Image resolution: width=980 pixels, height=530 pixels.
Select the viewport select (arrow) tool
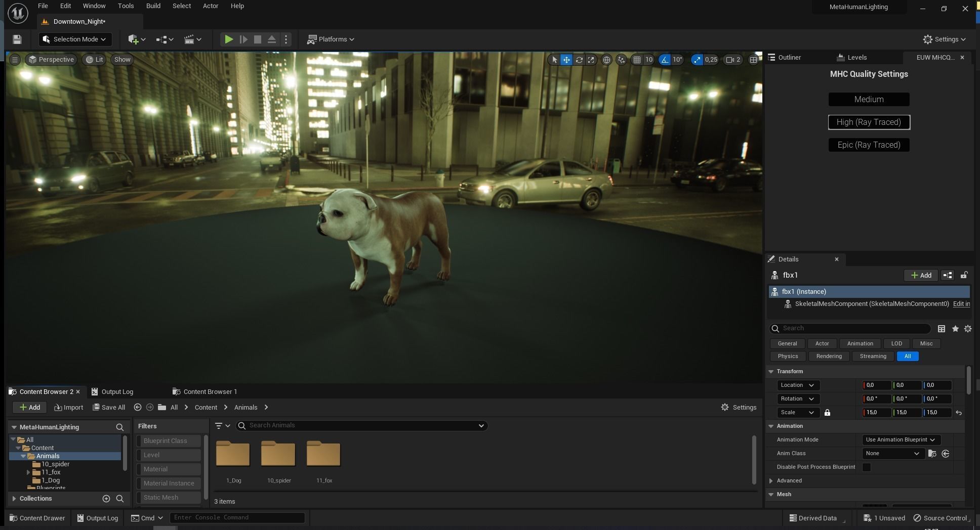pos(554,60)
